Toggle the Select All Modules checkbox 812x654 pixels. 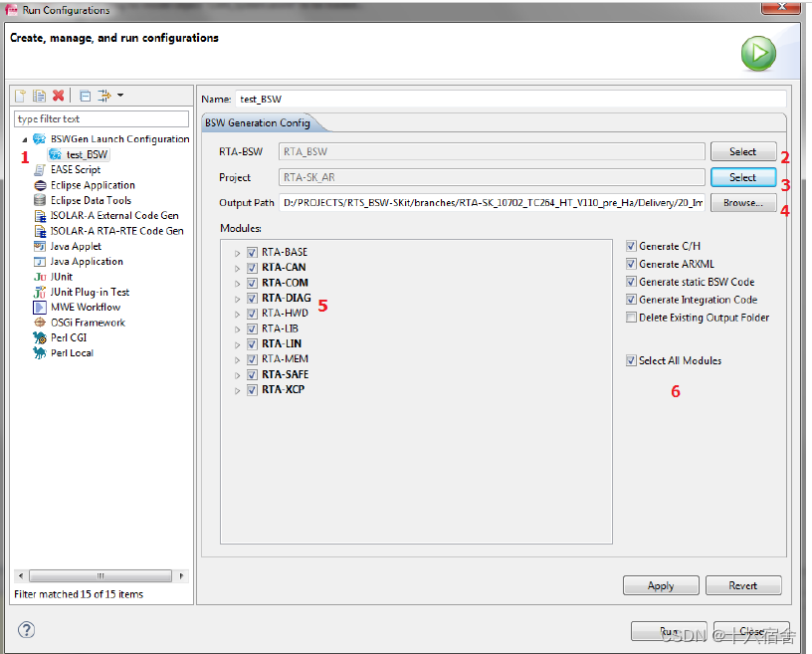point(631,360)
